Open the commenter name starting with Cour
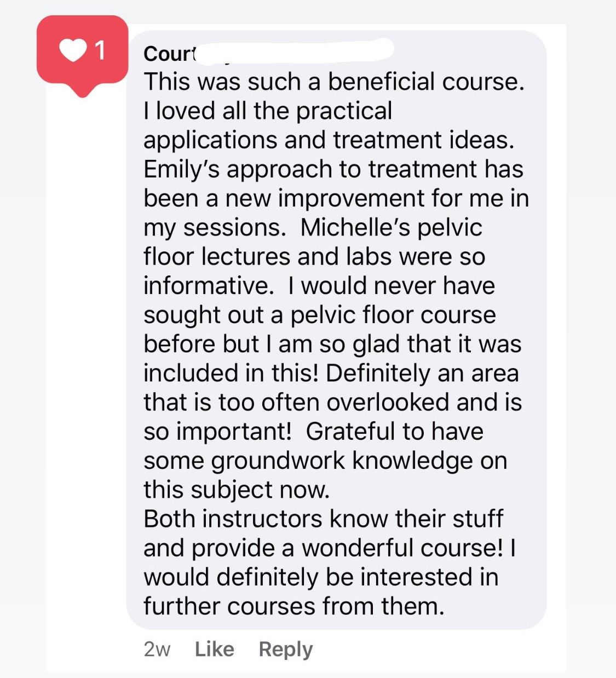This screenshot has height=678, width=616. coord(169,54)
